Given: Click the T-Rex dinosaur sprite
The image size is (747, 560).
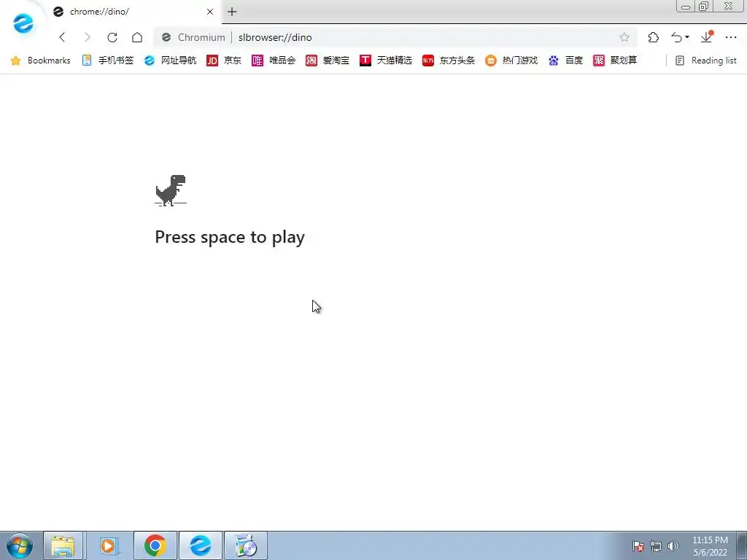Looking at the screenshot, I should click(171, 190).
